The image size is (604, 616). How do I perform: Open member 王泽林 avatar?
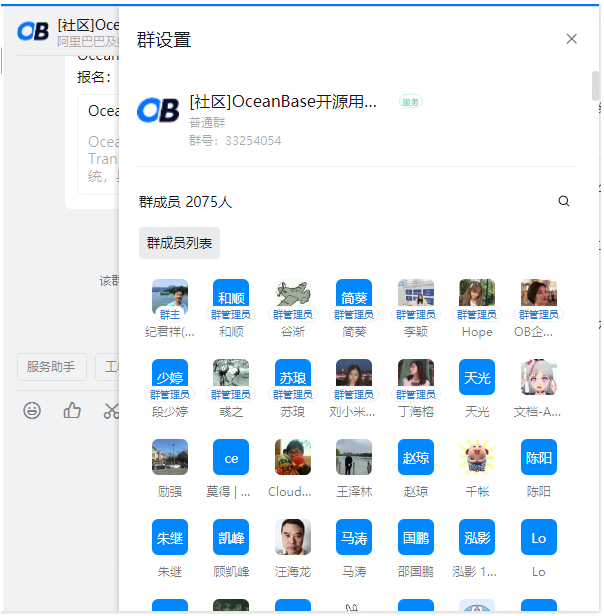tap(354, 457)
